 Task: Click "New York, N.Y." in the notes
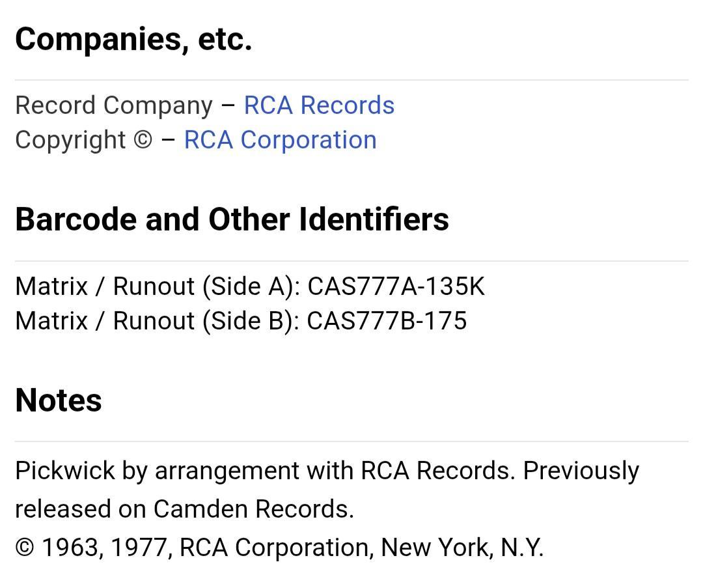coord(462,548)
